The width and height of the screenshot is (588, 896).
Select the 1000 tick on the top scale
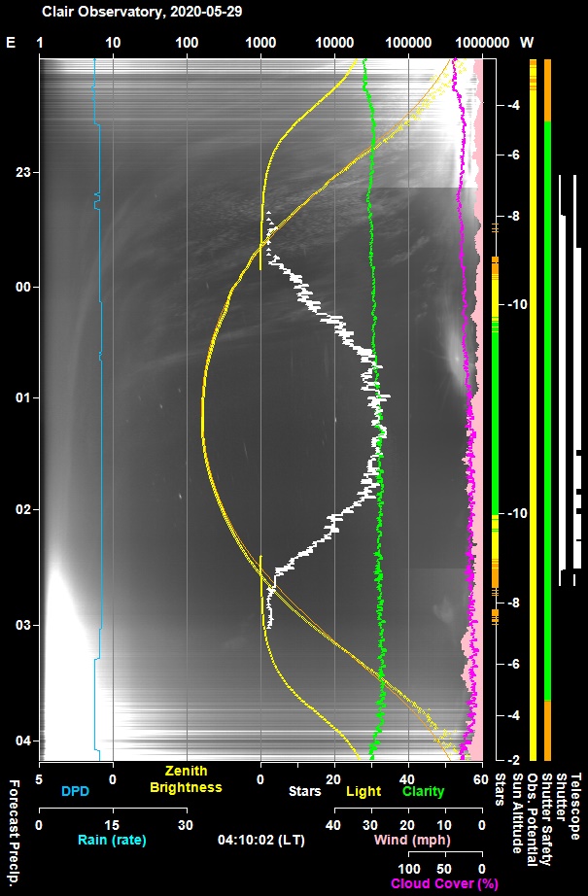pyautogui.click(x=260, y=43)
